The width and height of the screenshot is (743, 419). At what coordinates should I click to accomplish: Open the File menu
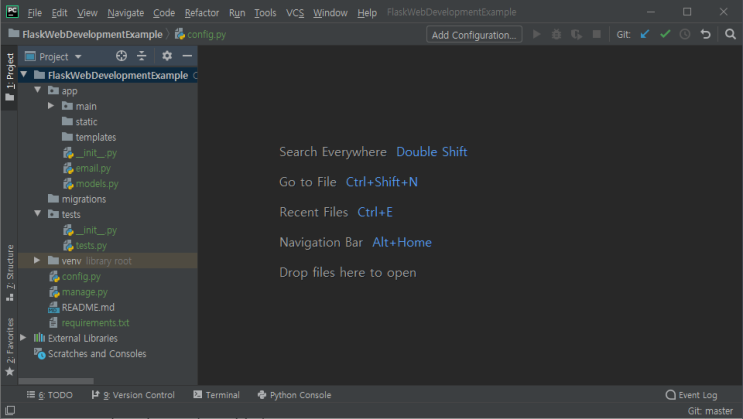tap(35, 13)
